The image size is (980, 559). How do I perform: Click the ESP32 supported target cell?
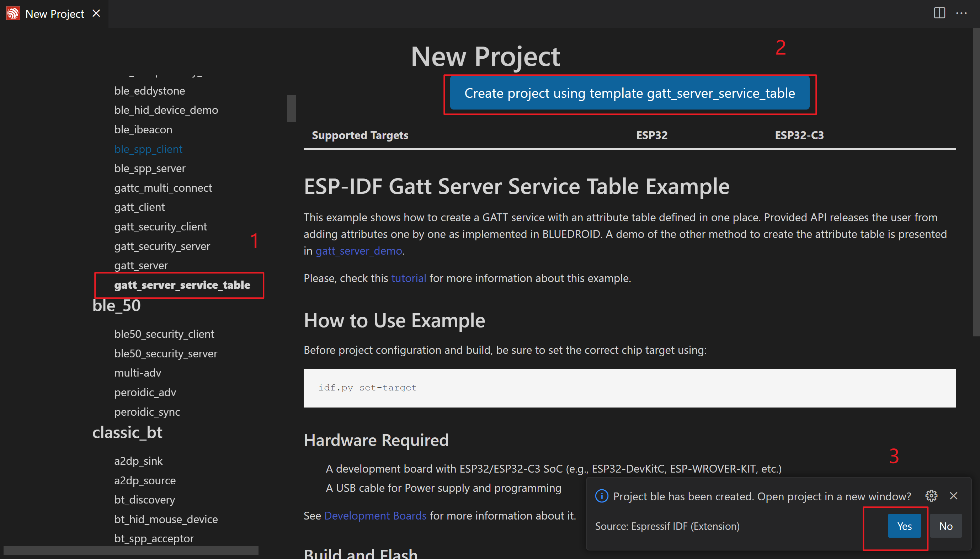[652, 135]
